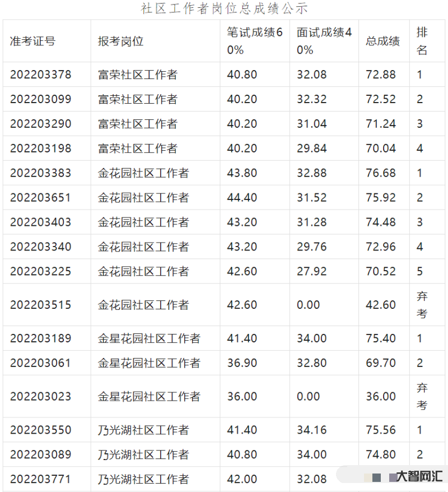448x492 pixels.
Task: Click the table title 社区工作者岗位总成绩公示
Action: click(x=224, y=8)
